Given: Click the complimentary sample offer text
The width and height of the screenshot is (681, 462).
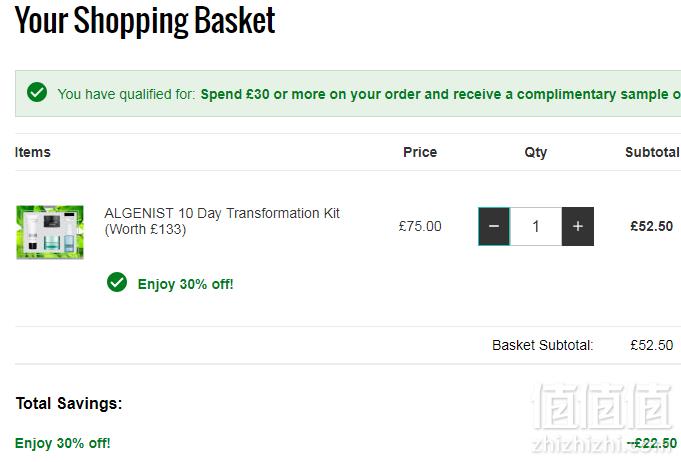Looking at the screenshot, I should point(440,94).
